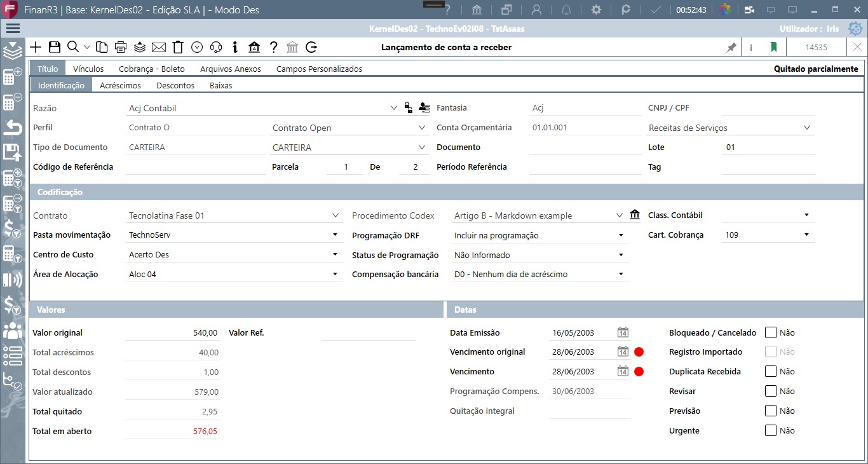Viewport: 868px width, 464px height.
Task: Save the entry using the floppy disk icon
Action: (55, 47)
